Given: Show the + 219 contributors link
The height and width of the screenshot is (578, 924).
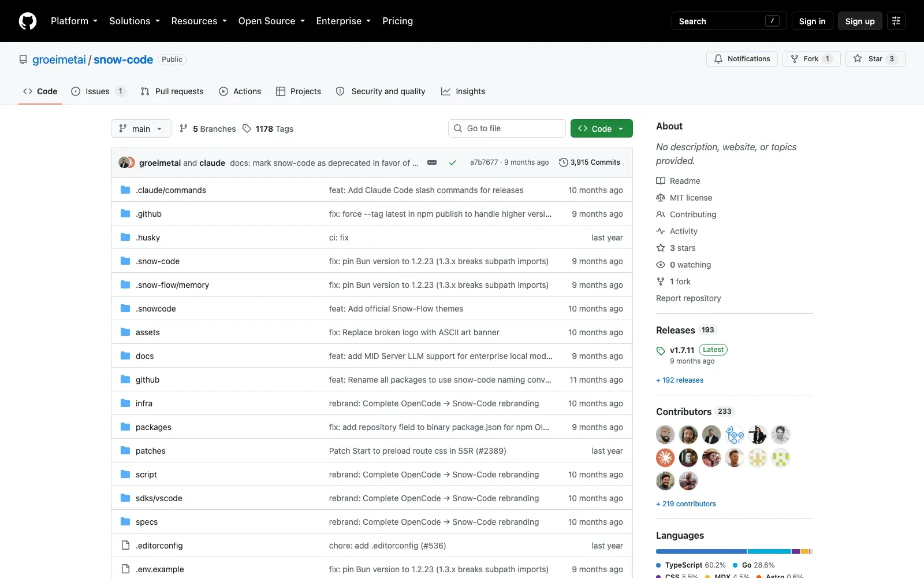Looking at the screenshot, I should coord(686,504).
